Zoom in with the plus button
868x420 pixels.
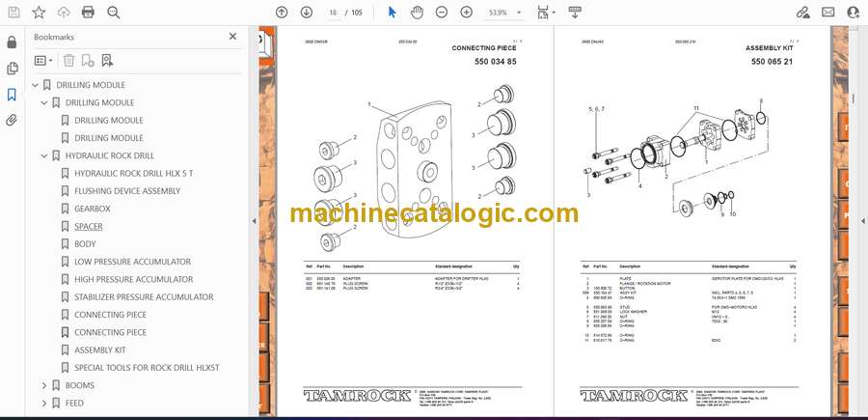pyautogui.click(x=467, y=13)
